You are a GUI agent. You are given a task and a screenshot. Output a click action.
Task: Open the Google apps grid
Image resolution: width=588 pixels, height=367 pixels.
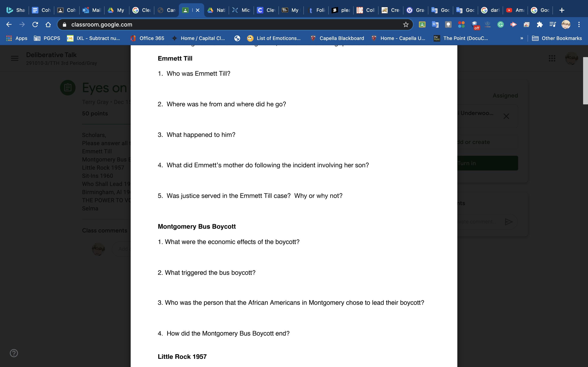click(552, 58)
